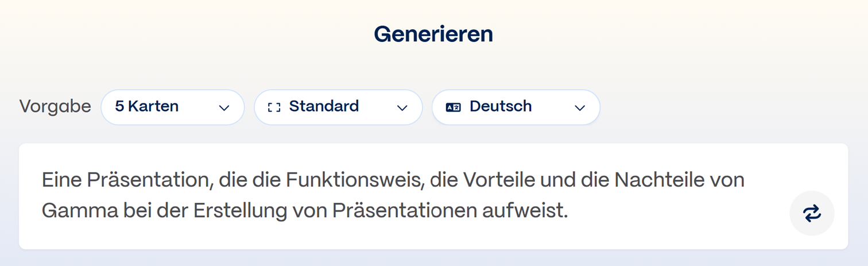Image resolution: width=868 pixels, height=266 pixels.
Task: Click the "5 Karten" text label
Action: pos(147,106)
